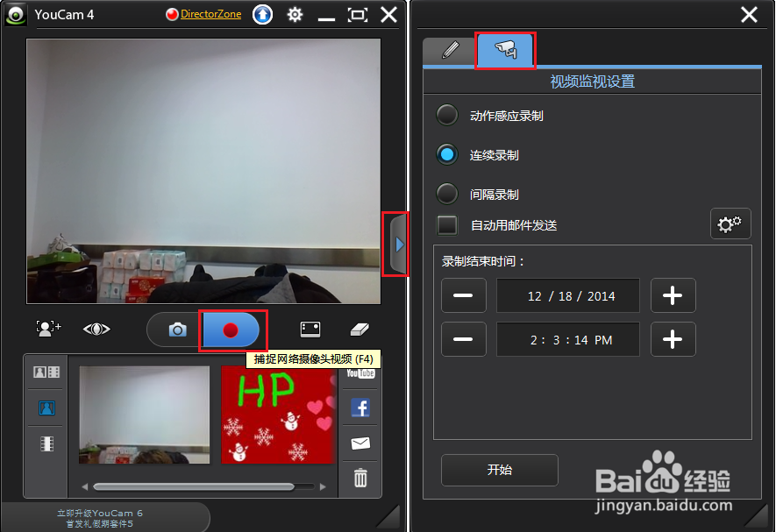776x532 pixels.
Task: Show all media photos and videos
Action: pyautogui.click(x=46, y=372)
